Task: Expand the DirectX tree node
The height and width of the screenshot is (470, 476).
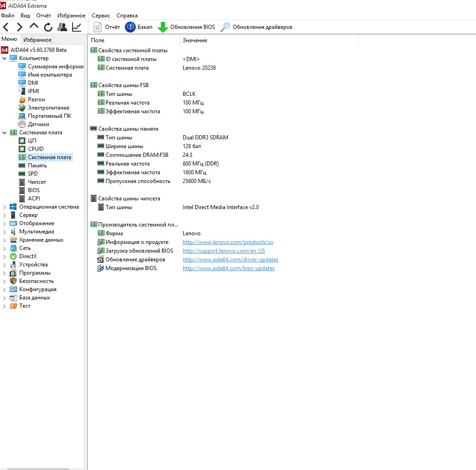Action: click(4, 256)
